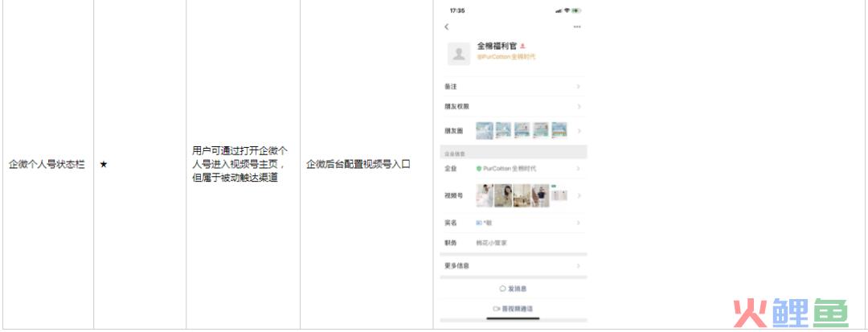This screenshot has width=868, height=332.
Task: Open the three-dot more options menu
Action: coord(577,27)
